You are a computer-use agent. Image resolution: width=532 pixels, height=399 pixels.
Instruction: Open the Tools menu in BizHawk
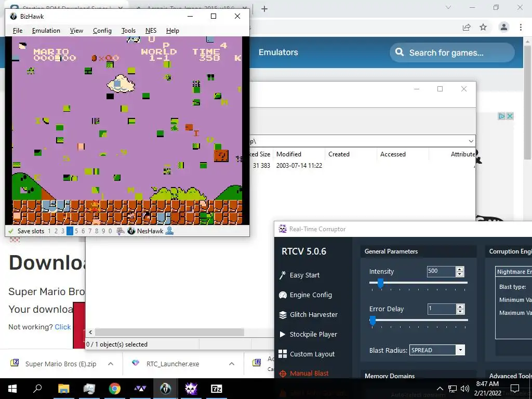click(x=128, y=31)
